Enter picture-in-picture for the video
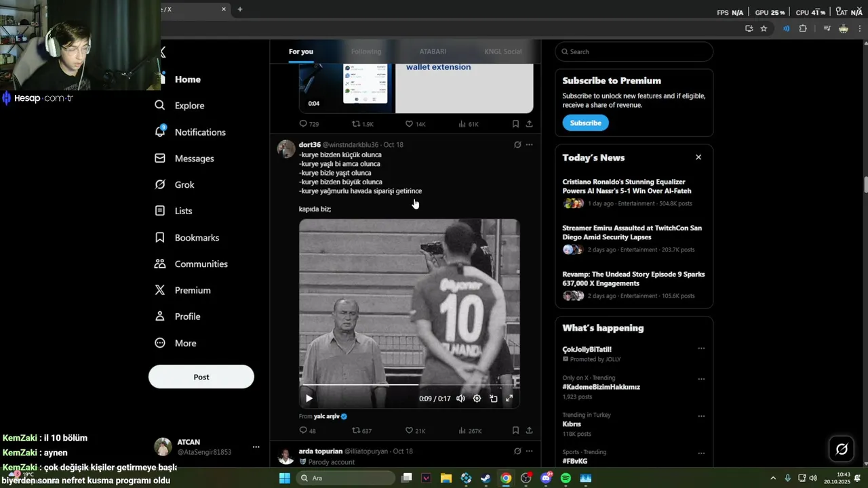 493,399
